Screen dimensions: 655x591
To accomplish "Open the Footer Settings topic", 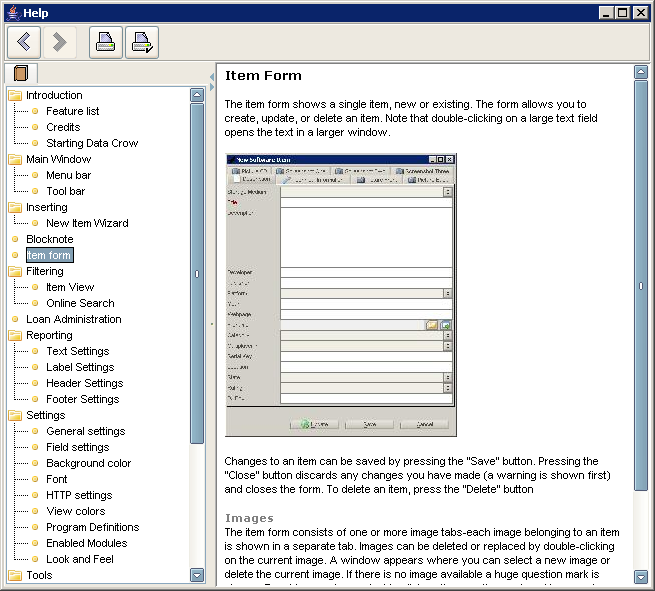I will tap(83, 399).
